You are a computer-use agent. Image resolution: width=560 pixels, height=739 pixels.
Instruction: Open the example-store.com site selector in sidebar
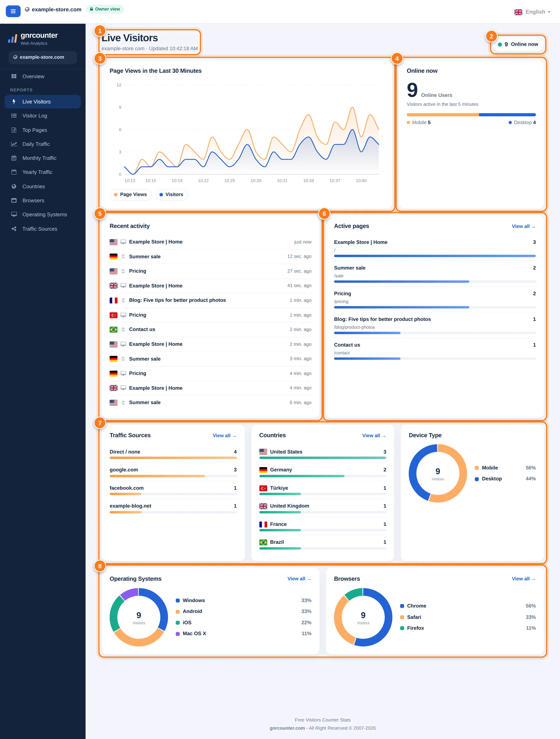43,57
